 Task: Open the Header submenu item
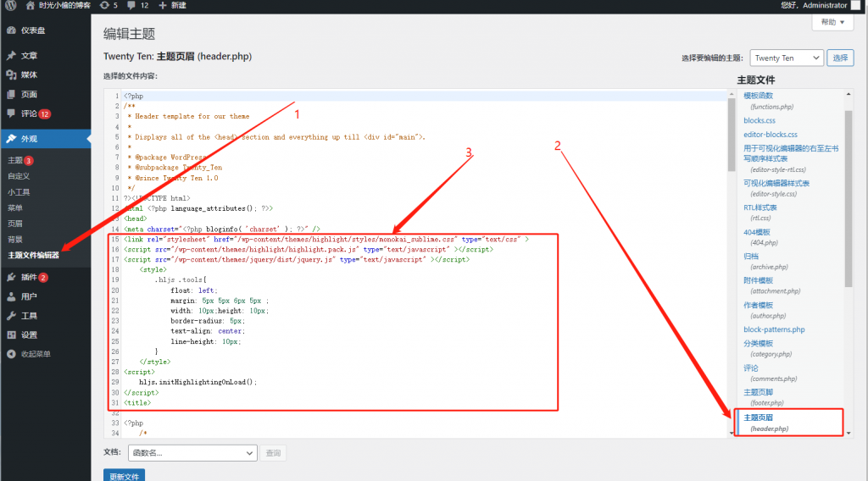15,224
